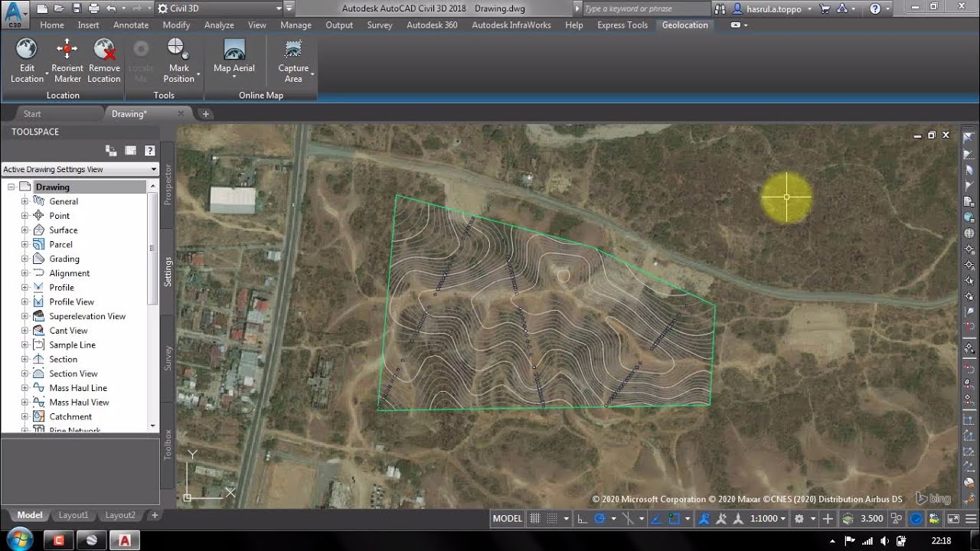The height and width of the screenshot is (551, 980).
Task: Add a new layout with plus button
Action: click(x=155, y=515)
